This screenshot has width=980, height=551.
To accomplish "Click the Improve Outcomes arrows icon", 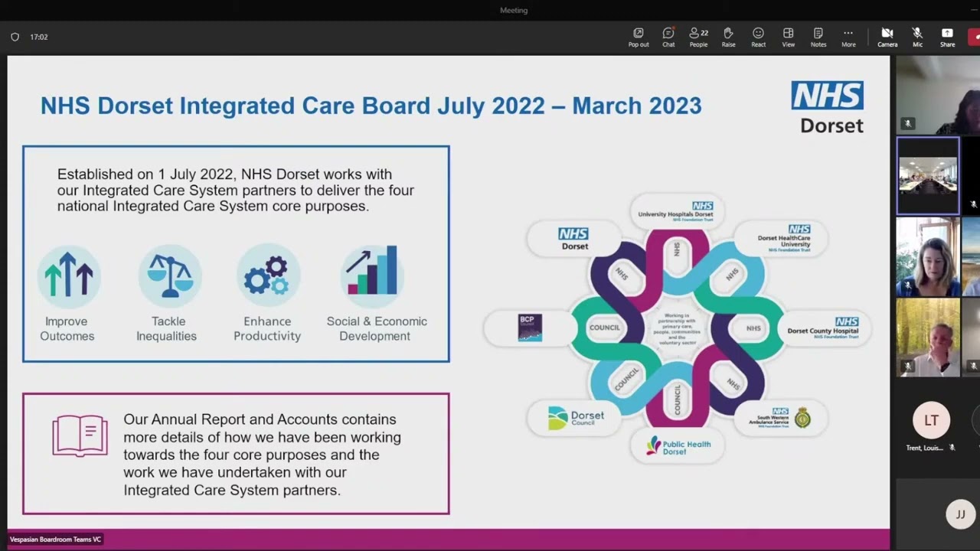I will pyautogui.click(x=68, y=275).
